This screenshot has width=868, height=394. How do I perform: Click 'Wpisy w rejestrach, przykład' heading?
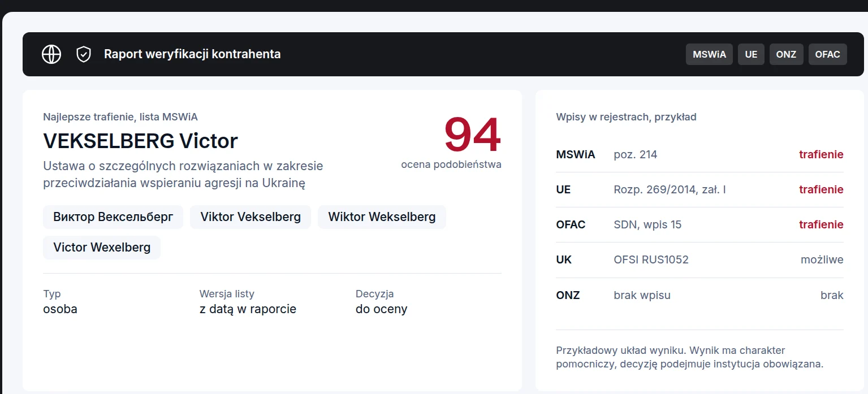[x=626, y=117]
